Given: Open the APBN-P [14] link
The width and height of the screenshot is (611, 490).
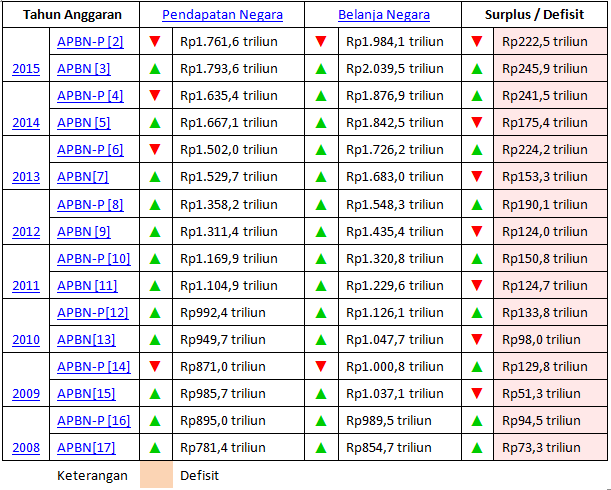Looking at the screenshot, I should coord(94,366).
